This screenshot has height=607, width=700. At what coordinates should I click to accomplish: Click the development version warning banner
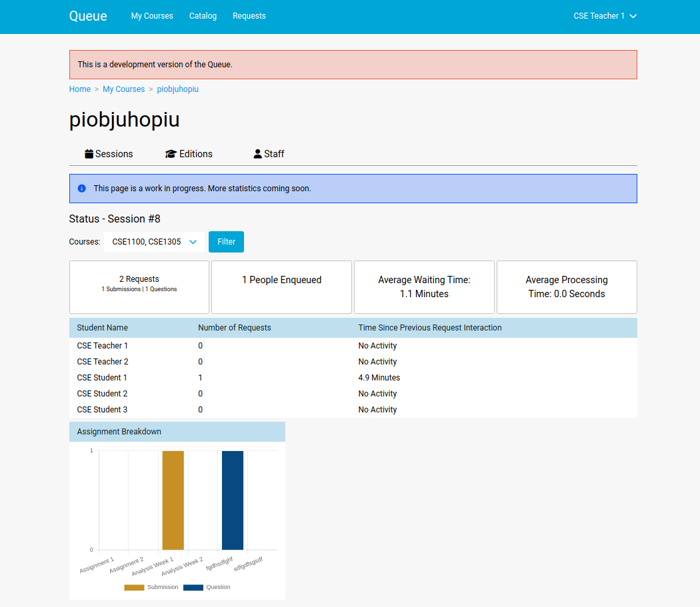pos(353,65)
